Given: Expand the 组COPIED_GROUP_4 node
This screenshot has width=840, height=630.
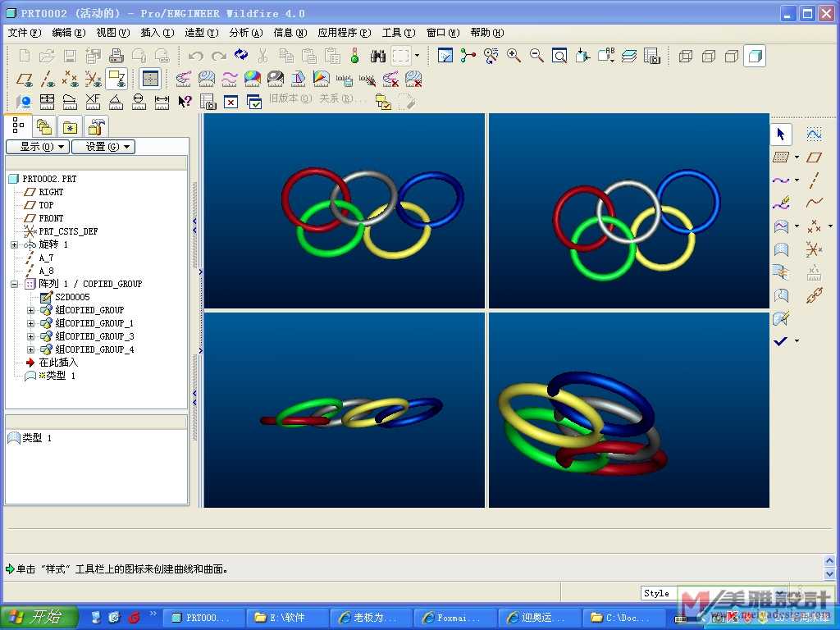Looking at the screenshot, I should [x=30, y=349].
